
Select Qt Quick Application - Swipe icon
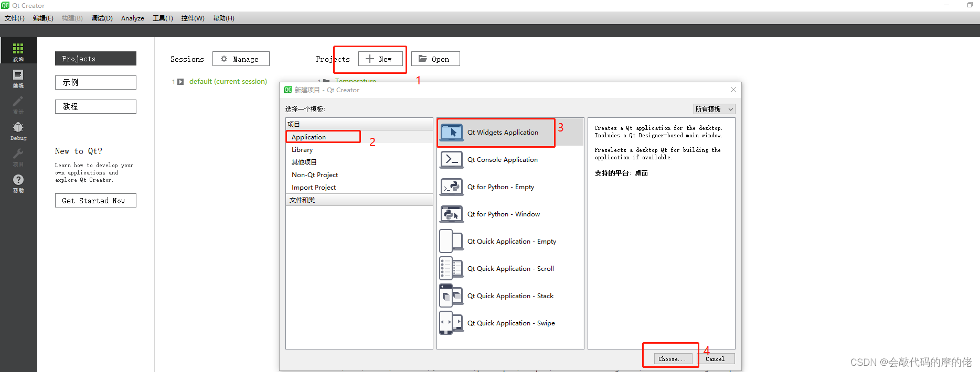tap(452, 323)
